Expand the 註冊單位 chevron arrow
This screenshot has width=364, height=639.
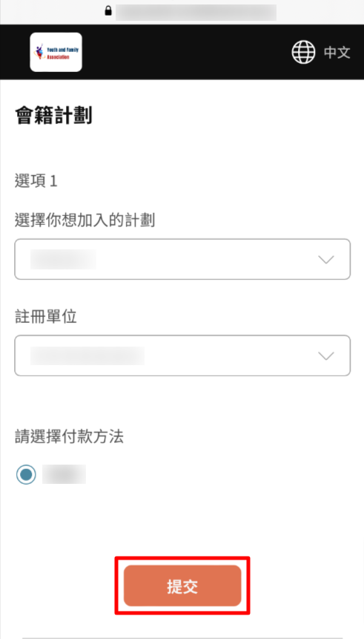[326, 355]
